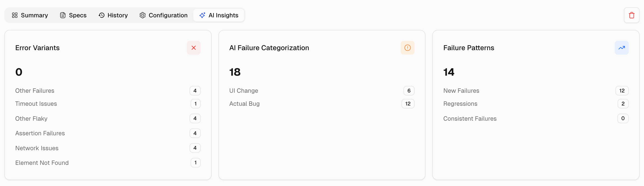
Task: Click the blue trend arrow icon in Failure Patterns
Action: coord(621,48)
